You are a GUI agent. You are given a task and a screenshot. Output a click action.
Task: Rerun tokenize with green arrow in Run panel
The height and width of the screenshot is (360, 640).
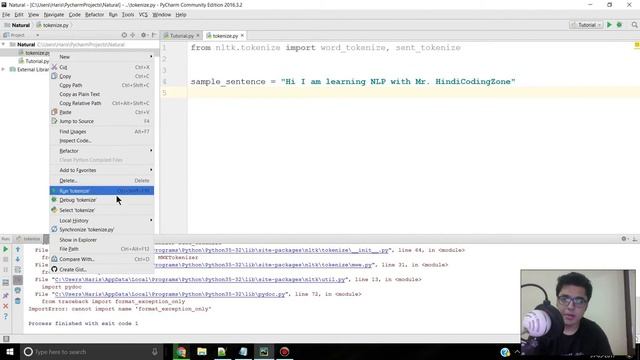pos(6,249)
